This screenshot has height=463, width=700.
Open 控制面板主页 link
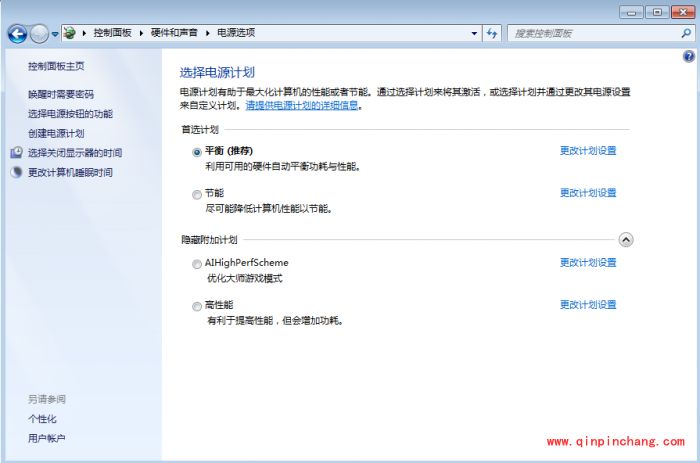pyautogui.click(x=56, y=67)
